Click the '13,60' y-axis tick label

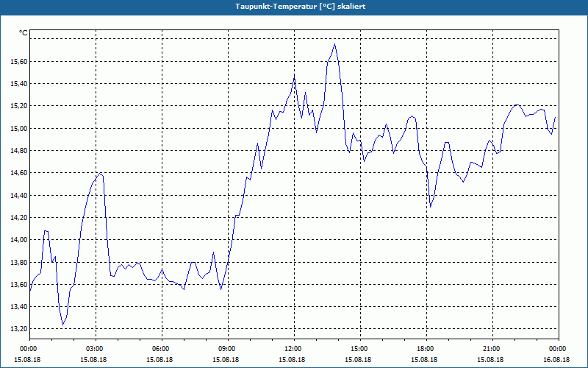(x=18, y=284)
